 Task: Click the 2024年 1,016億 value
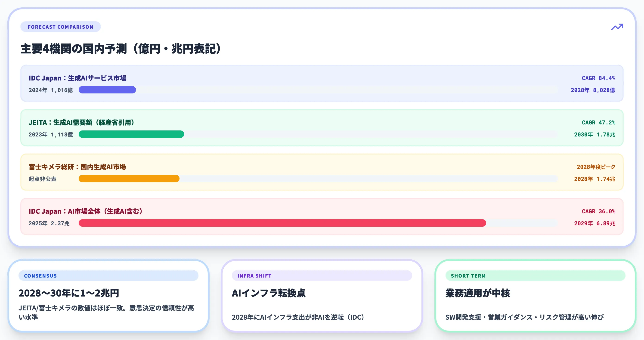51,90
